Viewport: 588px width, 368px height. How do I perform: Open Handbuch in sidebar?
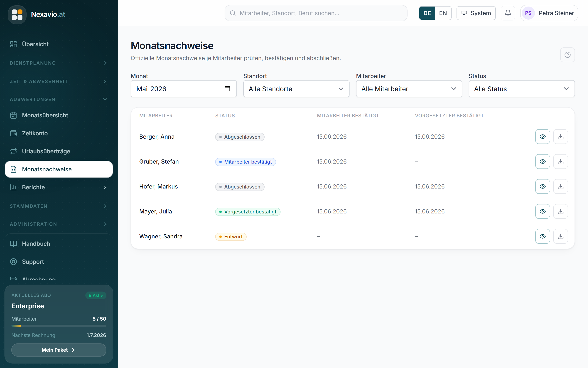click(59, 244)
